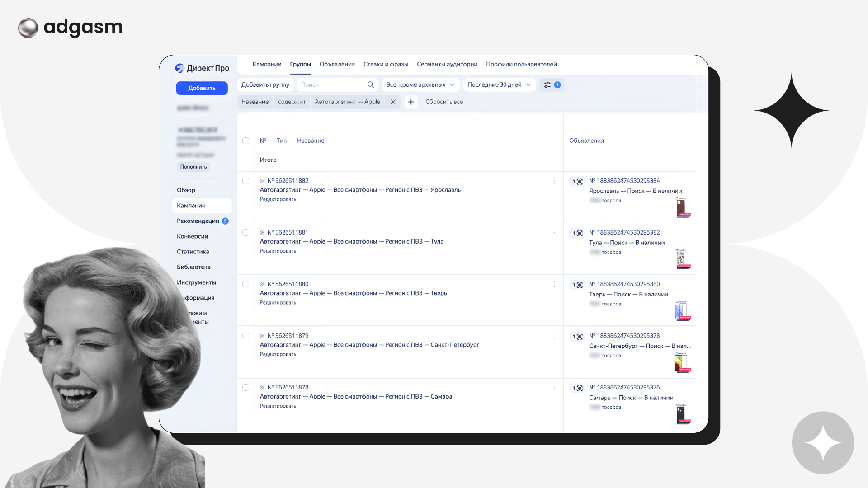Click ad count icon in Ярославль row
868x488 pixels.
point(577,182)
